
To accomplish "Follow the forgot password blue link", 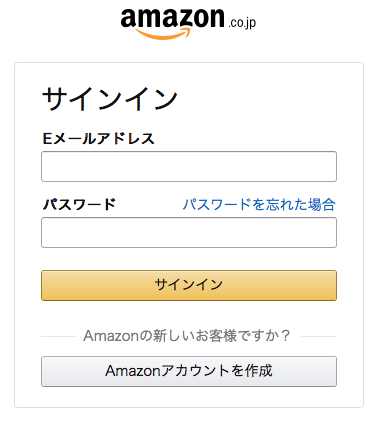I will 259,204.
